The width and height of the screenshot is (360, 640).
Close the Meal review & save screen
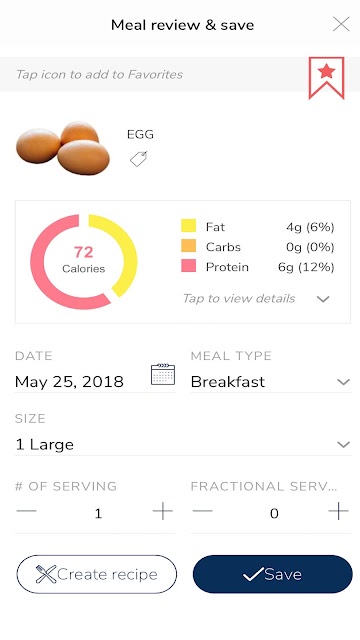coord(341,24)
